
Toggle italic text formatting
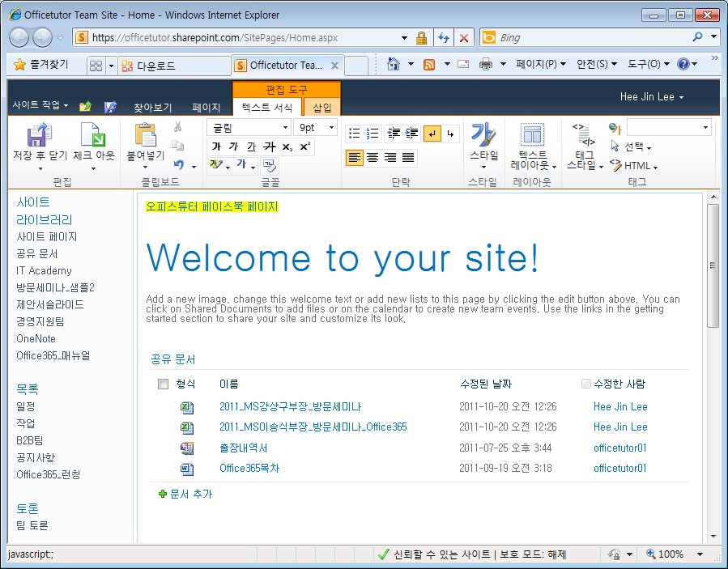tap(233, 146)
